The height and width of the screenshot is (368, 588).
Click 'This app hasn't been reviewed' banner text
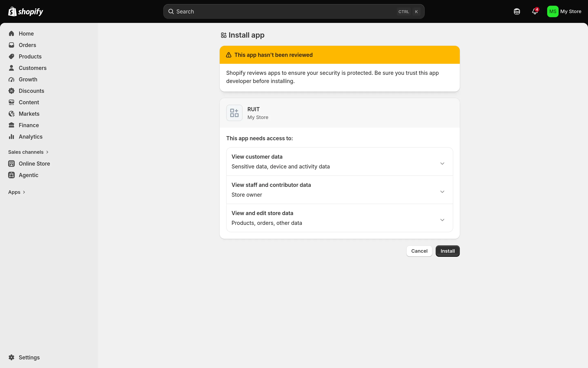tap(273, 55)
